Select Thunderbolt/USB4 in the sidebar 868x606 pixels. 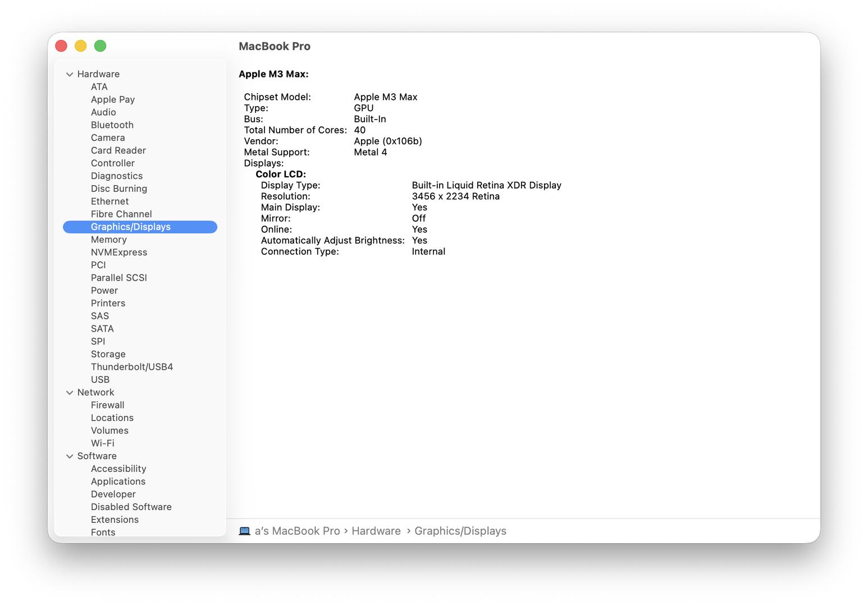pyautogui.click(x=131, y=367)
